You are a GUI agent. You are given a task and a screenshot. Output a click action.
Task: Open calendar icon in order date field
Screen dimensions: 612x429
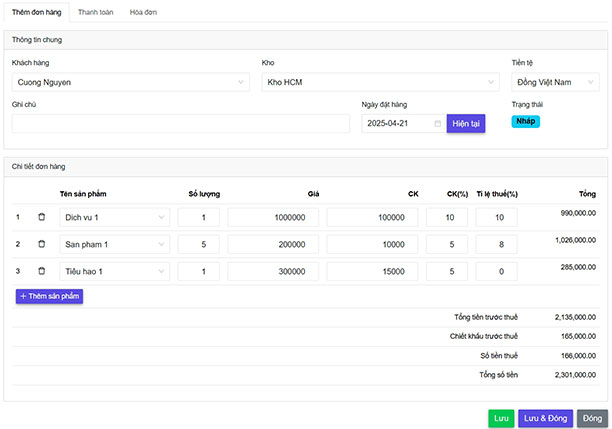(x=437, y=123)
